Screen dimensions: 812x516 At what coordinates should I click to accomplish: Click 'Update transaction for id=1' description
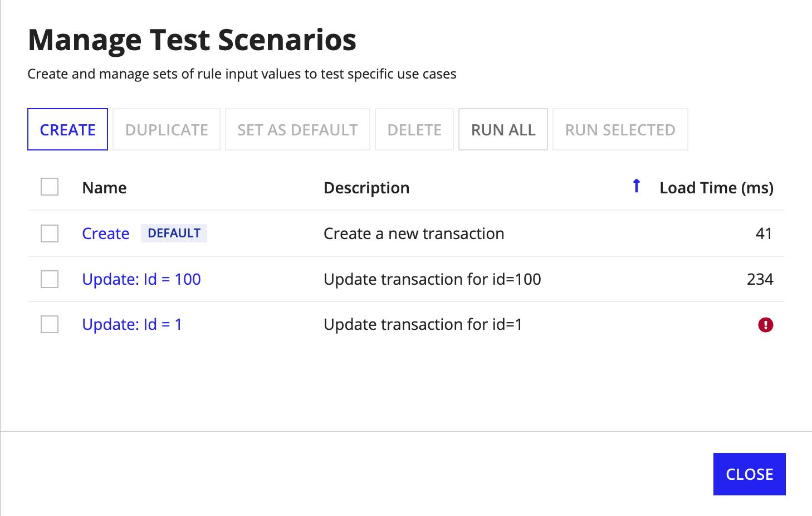[x=423, y=324]
